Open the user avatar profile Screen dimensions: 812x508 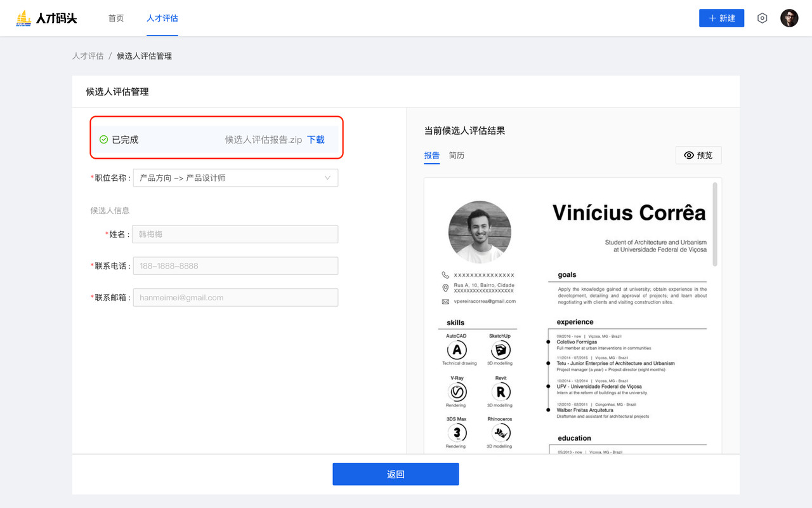[x=789, y=18]
